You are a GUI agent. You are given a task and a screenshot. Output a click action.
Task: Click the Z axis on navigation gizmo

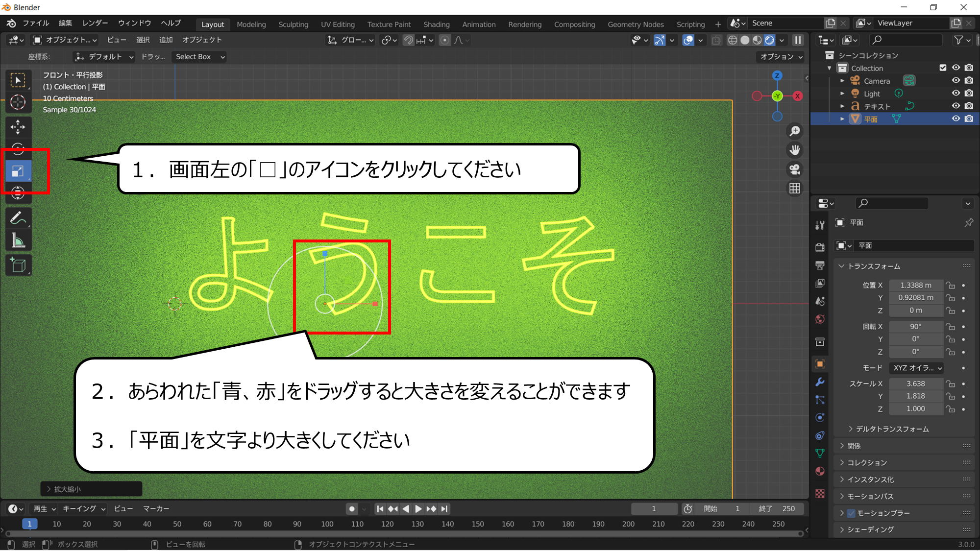[x=777, y=75]
